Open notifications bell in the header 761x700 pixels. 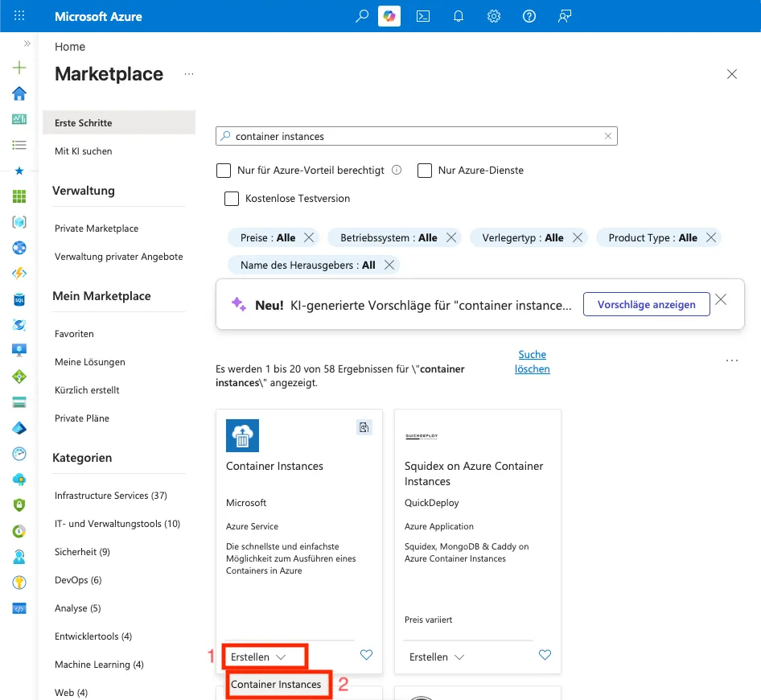point(459,16)
